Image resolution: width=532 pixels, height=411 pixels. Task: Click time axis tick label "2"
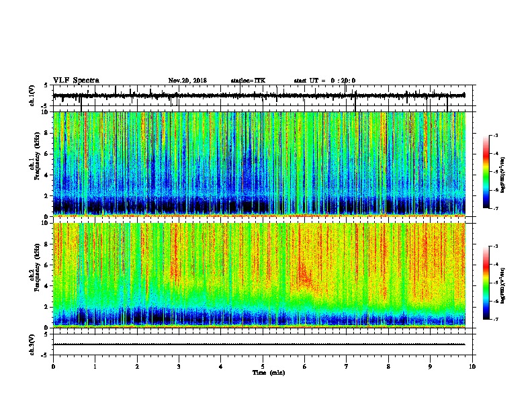[137, 367]
